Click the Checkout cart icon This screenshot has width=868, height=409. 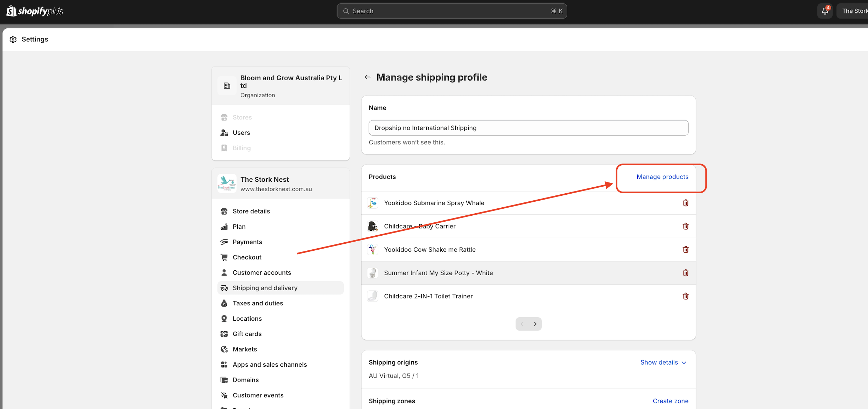[224, 257]
